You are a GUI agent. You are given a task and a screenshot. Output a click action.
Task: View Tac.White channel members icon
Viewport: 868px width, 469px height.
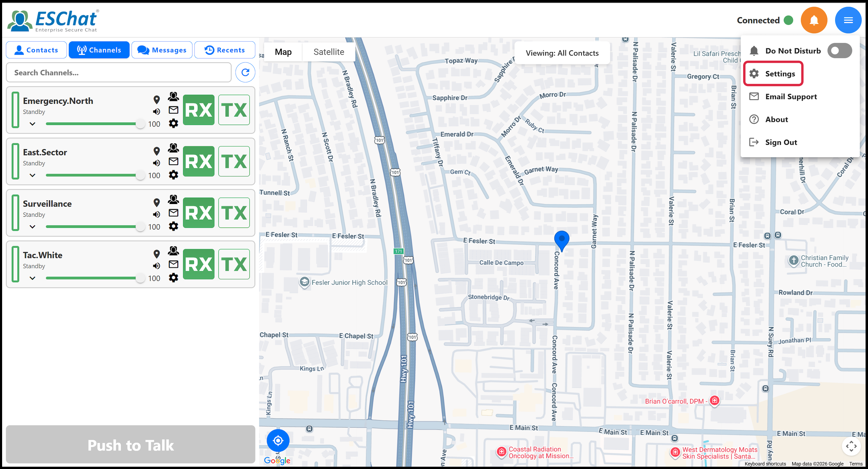click(173, 250)
